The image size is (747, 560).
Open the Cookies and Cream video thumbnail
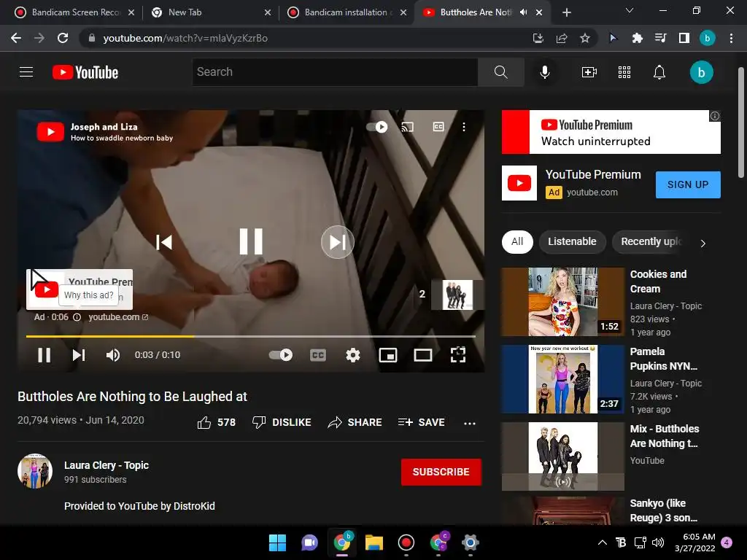coord(562,302)
